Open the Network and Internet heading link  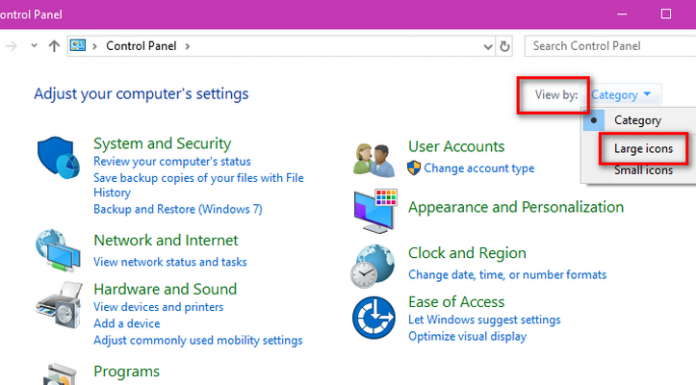(x=166, y=240)
